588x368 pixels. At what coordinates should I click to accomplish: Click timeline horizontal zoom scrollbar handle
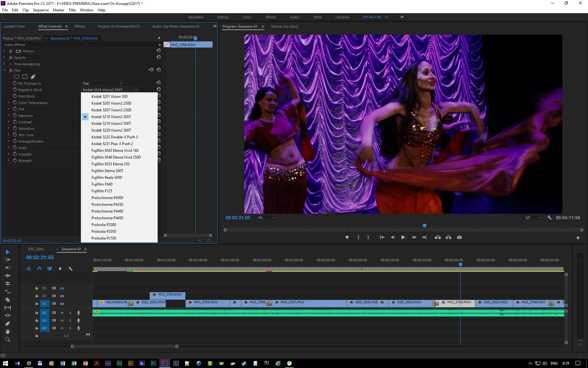pos(177,347)
